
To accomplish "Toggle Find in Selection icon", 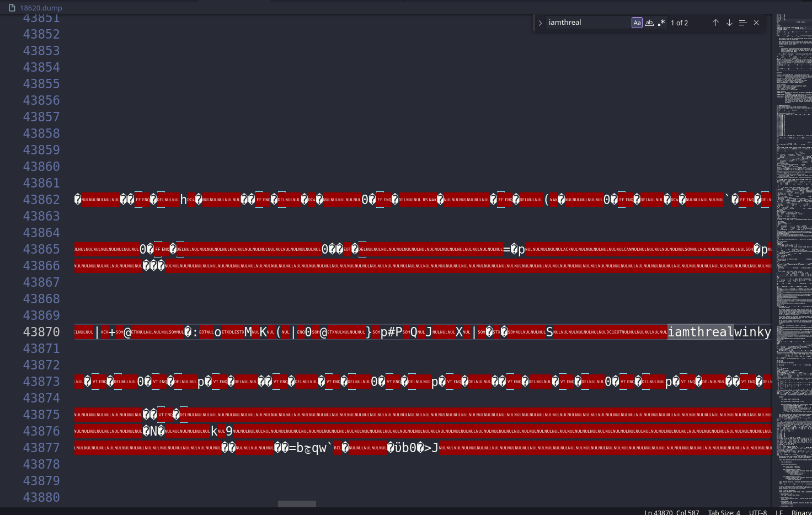I will coord(742,23).
